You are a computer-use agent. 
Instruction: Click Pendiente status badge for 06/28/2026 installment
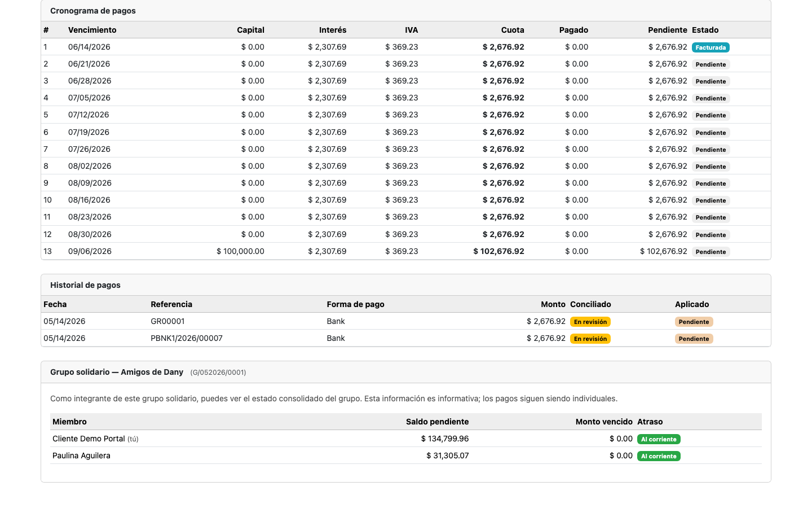(710, 81)
